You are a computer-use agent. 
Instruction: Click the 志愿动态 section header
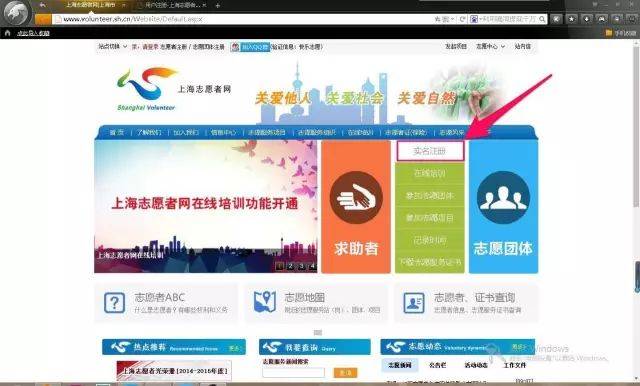tap(458, 347)
